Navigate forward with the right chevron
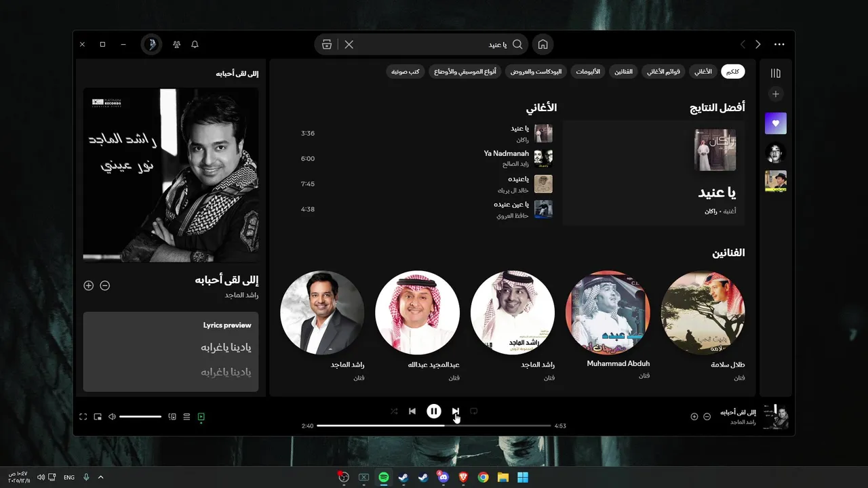 (x=757, y=45)
